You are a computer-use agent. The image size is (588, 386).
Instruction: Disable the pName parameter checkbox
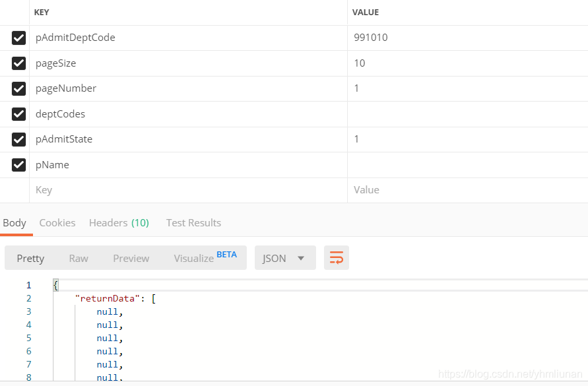18,165
